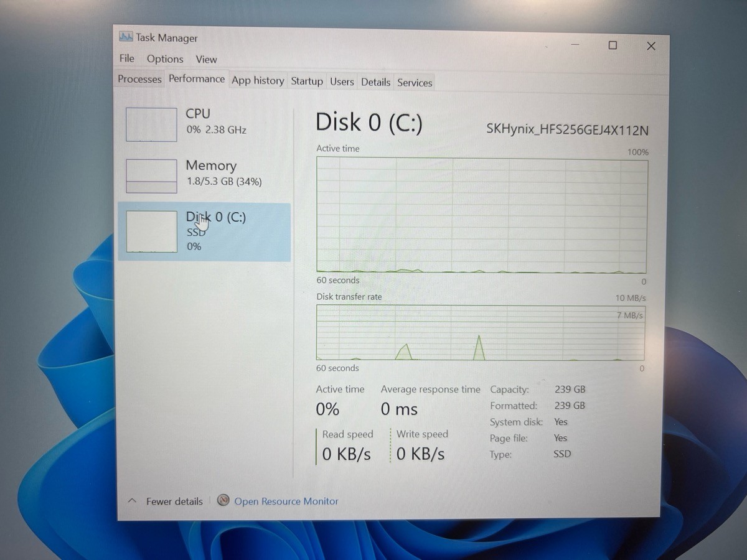
Task: Click the Type SSD value
Action: (562, 454)
